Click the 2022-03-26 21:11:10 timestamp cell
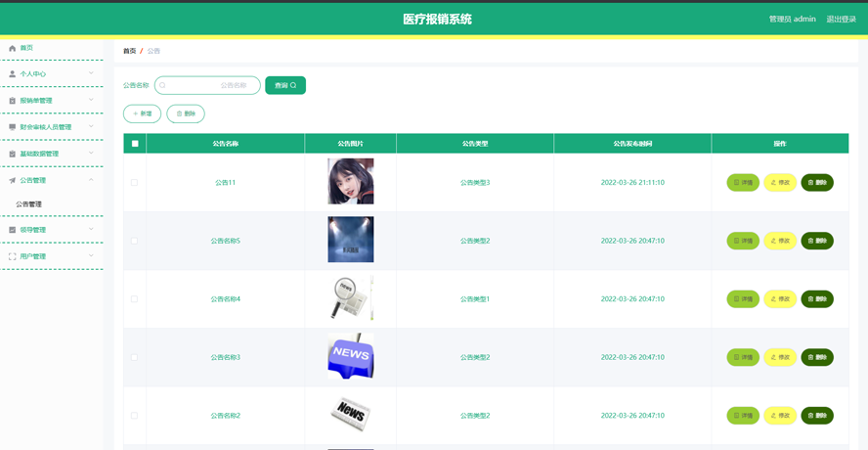This screenshot has width=868, height=450. (632, 182)
